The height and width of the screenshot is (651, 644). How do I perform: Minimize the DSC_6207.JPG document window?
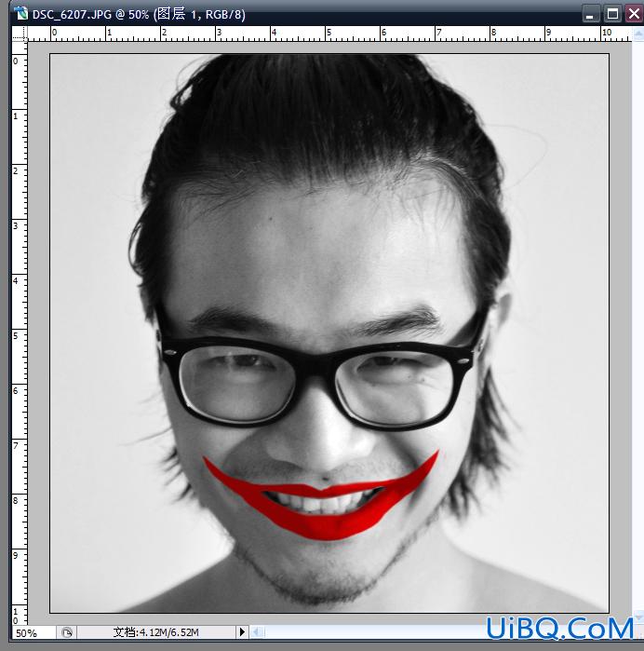tap(590, 14)
